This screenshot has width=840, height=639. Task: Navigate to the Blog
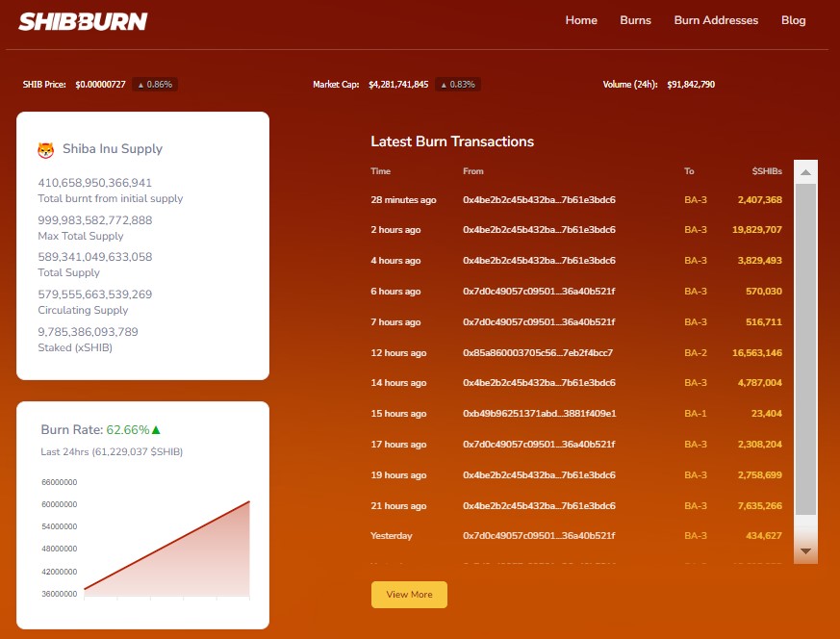[x=793, y=20]
